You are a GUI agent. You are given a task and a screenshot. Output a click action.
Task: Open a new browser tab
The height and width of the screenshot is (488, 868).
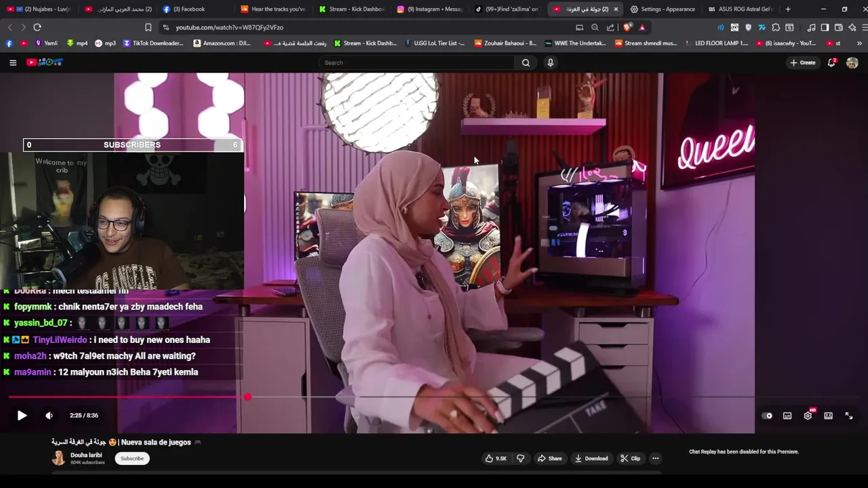tap(787, 9)
